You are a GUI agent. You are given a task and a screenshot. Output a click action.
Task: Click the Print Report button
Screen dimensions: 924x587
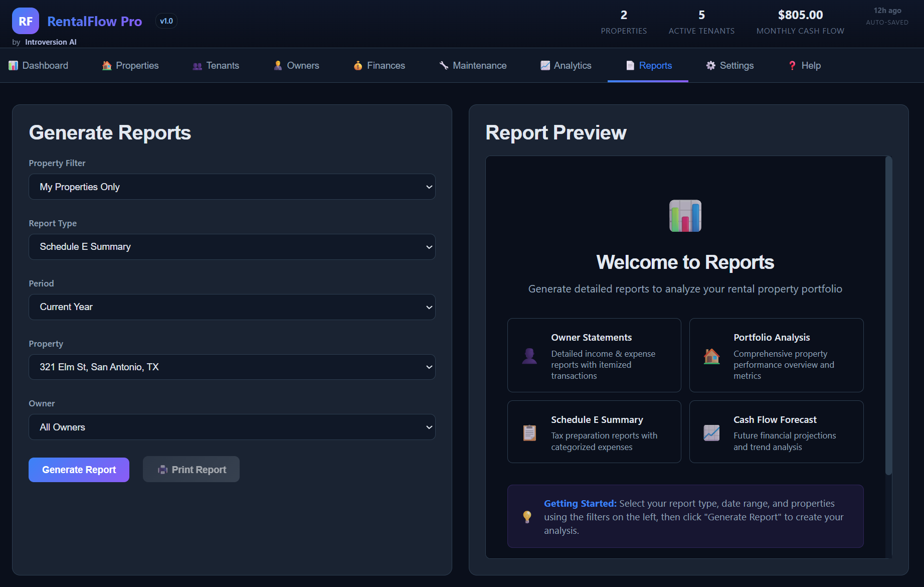tap(191, 469)
